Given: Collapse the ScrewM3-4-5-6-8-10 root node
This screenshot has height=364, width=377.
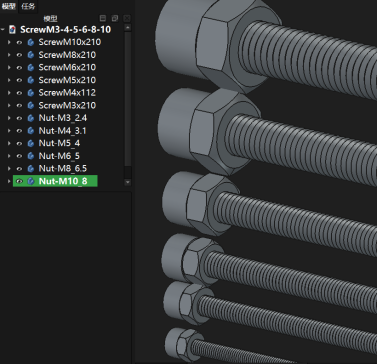Looking at the screenshot, I should 3,30.
